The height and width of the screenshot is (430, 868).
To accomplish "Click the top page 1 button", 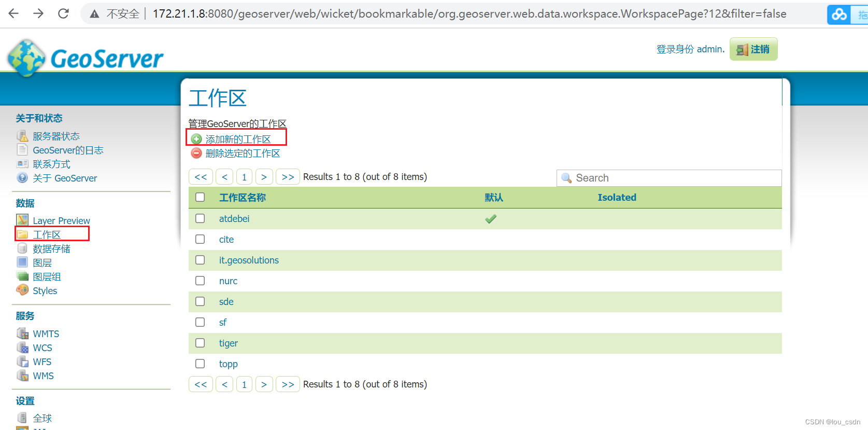I will [244, 177].
